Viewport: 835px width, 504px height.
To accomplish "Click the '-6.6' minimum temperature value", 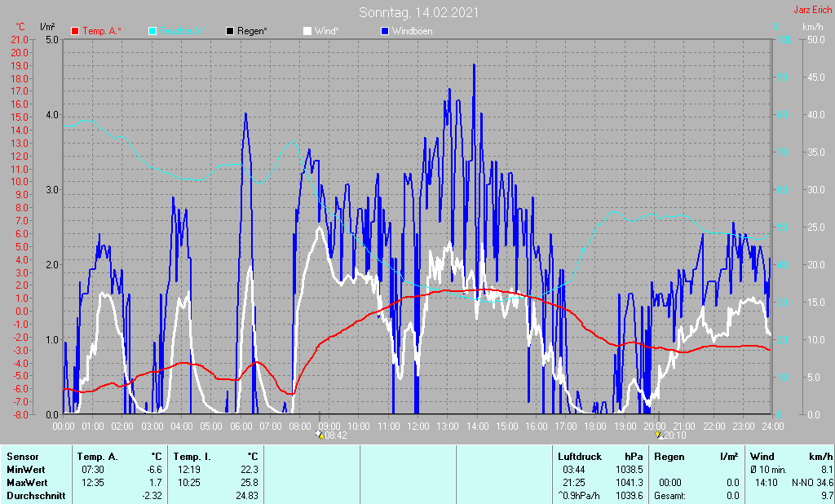I will tap(154, 470).
